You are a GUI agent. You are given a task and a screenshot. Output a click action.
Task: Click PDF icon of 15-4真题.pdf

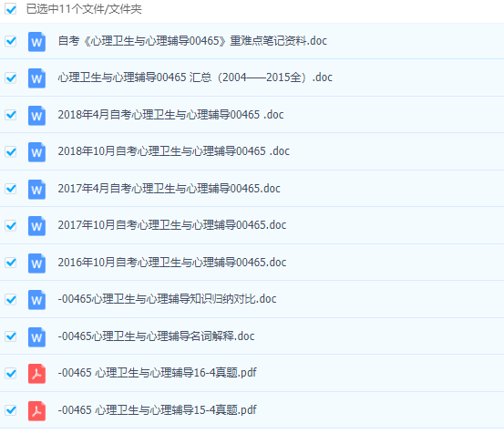pos(36,411)
